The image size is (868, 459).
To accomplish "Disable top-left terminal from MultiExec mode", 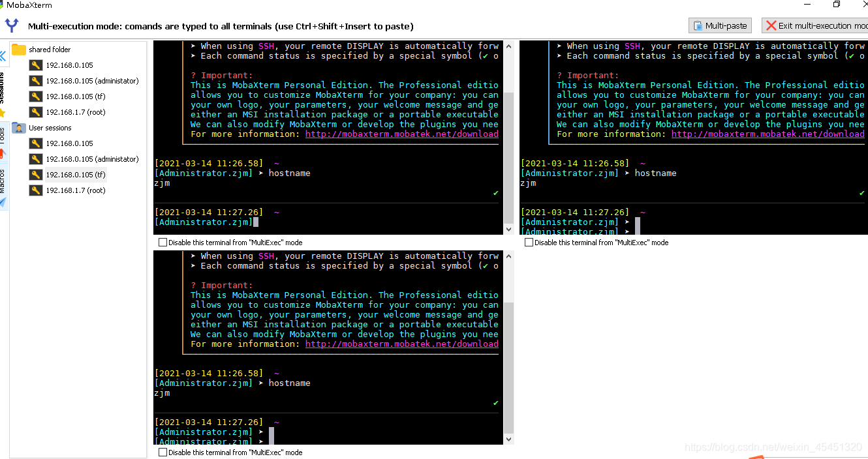I will coord(163,243).
